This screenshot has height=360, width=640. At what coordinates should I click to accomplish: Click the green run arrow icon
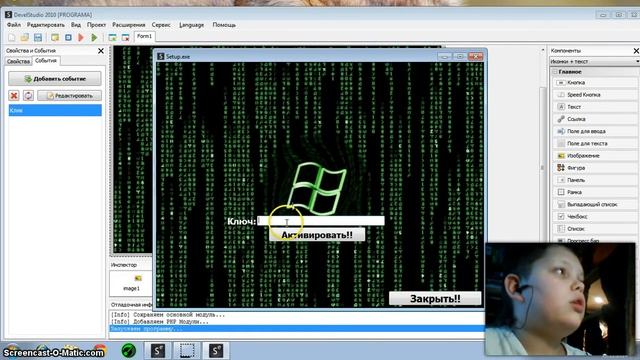tap(94, 38)
